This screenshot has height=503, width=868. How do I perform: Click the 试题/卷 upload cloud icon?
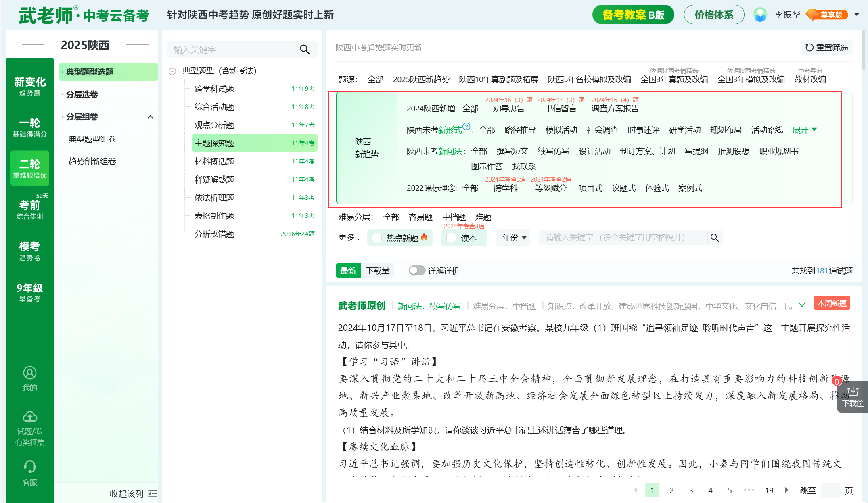click(x=29, y=416)
